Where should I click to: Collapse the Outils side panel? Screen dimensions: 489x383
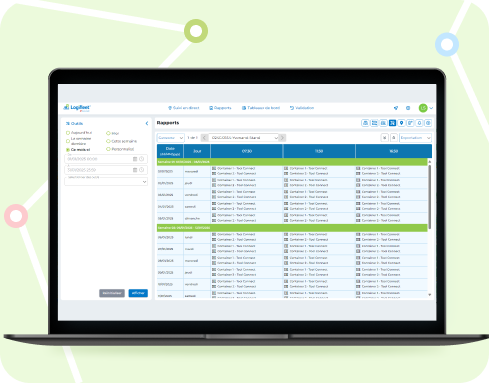click(x=147, y=123)
